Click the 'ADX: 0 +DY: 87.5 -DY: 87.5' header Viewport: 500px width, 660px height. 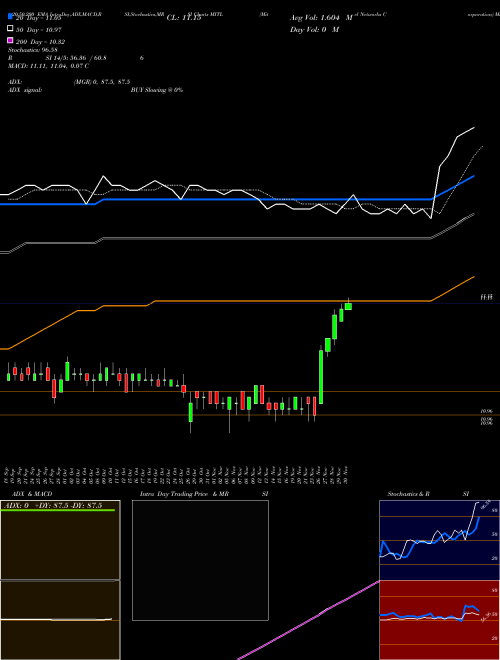[x=53, y=505]
